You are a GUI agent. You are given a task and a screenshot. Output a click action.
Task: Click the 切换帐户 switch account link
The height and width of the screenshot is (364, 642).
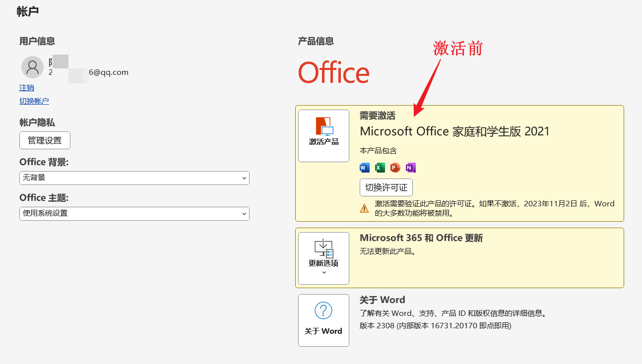[34, 101]
